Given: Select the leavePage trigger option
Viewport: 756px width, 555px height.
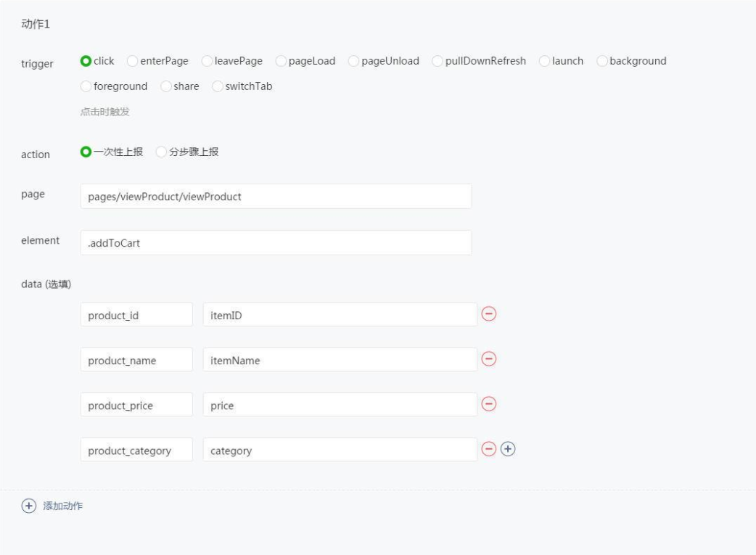Looking at the screenshot, I should tap(208, 61).
